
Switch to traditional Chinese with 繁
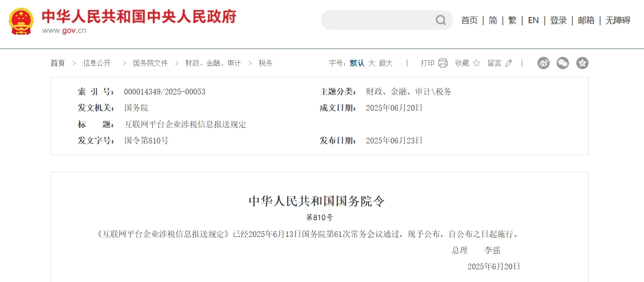pyautogui.click(x=512, y=20)
